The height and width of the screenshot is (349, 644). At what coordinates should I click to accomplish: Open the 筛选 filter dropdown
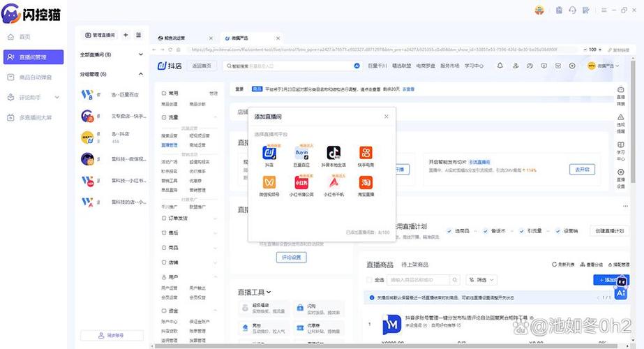[x=481, y=280]
